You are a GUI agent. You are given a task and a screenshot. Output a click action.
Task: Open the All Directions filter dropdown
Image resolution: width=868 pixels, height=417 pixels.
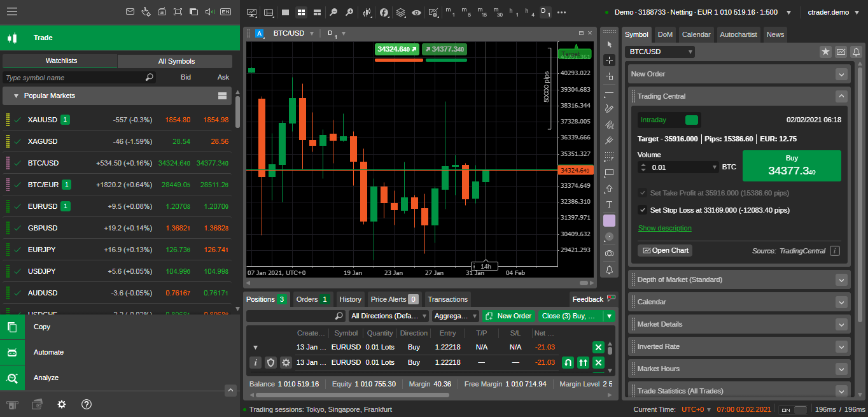tap(388, 316)
